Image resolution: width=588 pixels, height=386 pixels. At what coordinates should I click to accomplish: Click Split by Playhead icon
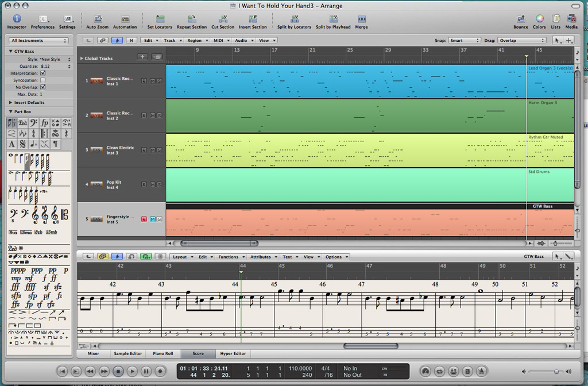tap(333, 21)
